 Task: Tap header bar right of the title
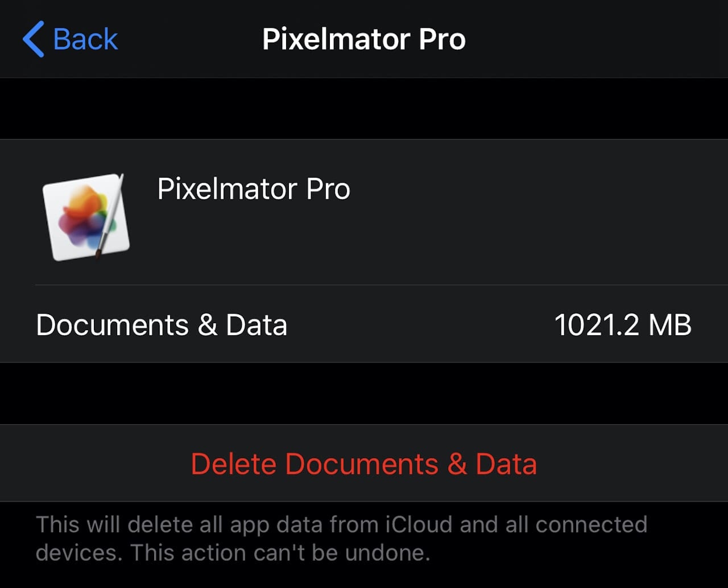tap(597, 39)
